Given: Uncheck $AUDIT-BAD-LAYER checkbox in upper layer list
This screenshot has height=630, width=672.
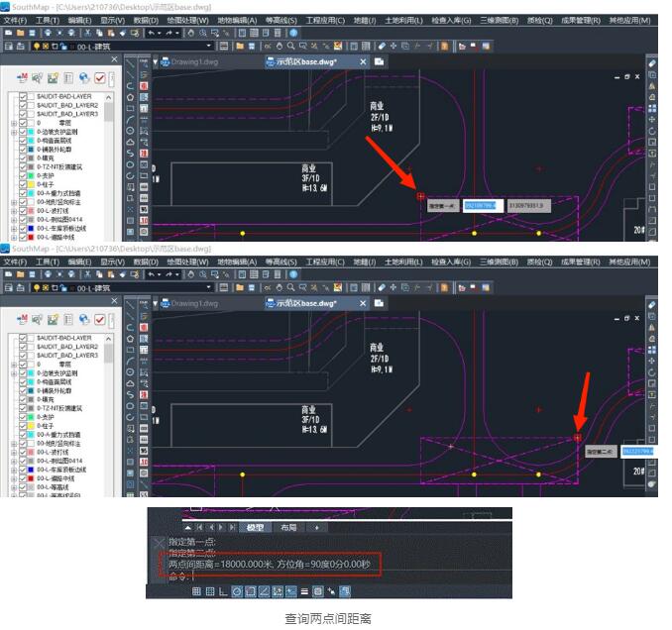Looking at the screenshot, I should tap(24, 96).
